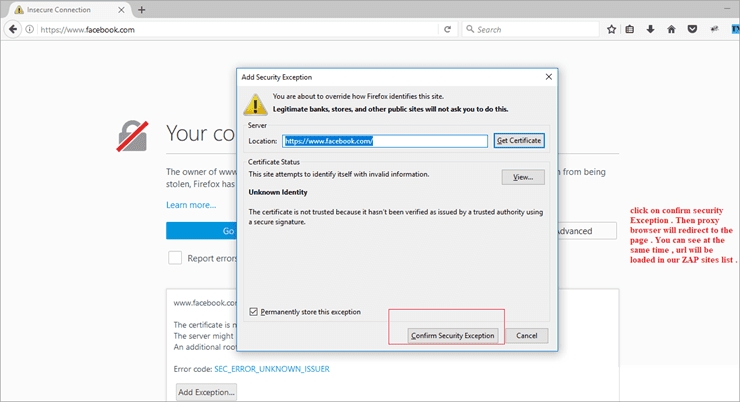The width and height of the screenshot is (740, 402).
Task: Click the browser back arrow button
Action: click(13, 29)
